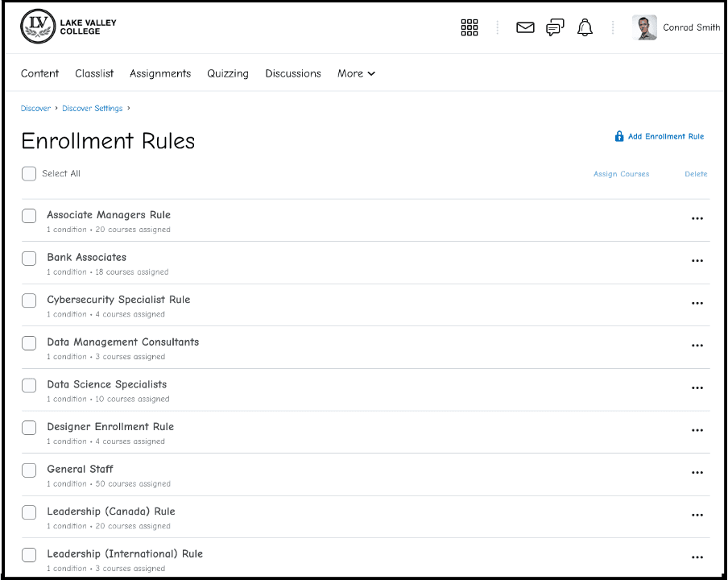Open options menu for Associate Managers Rule
Viewport: 728px width, 580px height.
pos(697,218)
